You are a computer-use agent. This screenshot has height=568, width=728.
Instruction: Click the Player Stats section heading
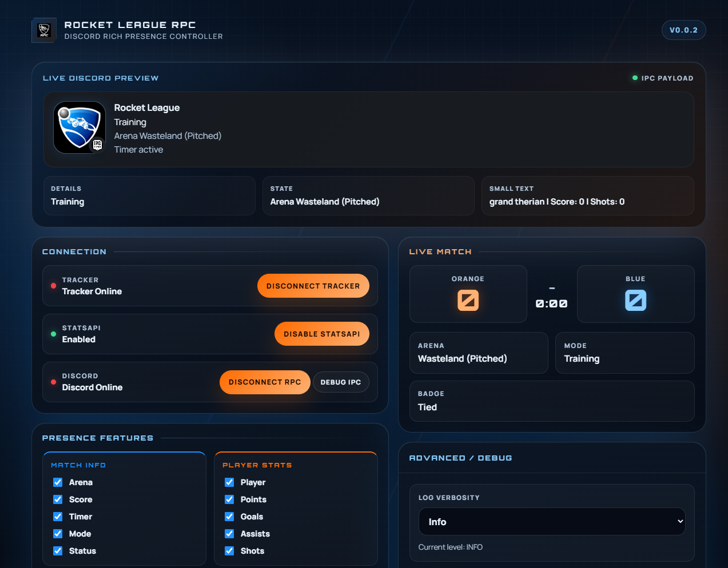click(x=257, y=465)
